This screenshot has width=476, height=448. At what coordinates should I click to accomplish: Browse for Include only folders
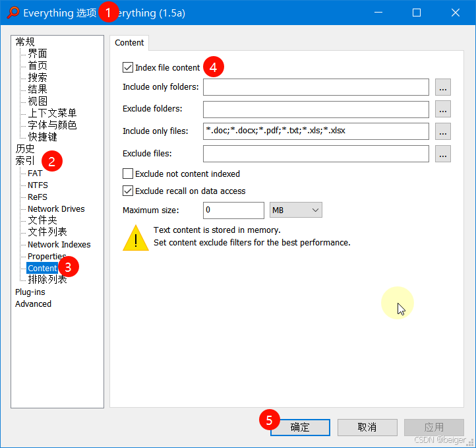point(442,87)
